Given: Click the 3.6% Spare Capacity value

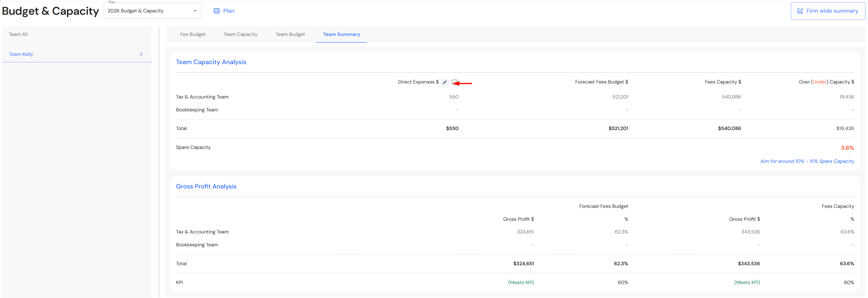Looking at the screenshot, I should 847,148.
